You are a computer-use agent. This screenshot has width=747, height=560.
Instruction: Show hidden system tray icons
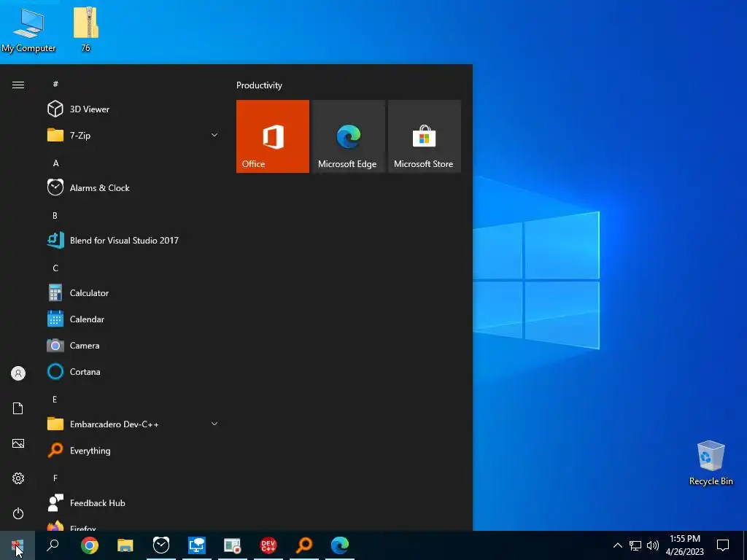pyautogui.click(x=617, y=545)
